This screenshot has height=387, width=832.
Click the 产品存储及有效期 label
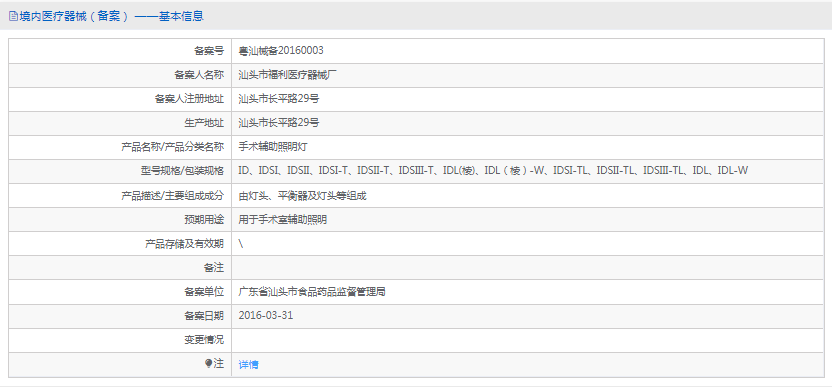click(x=184, y=244)
